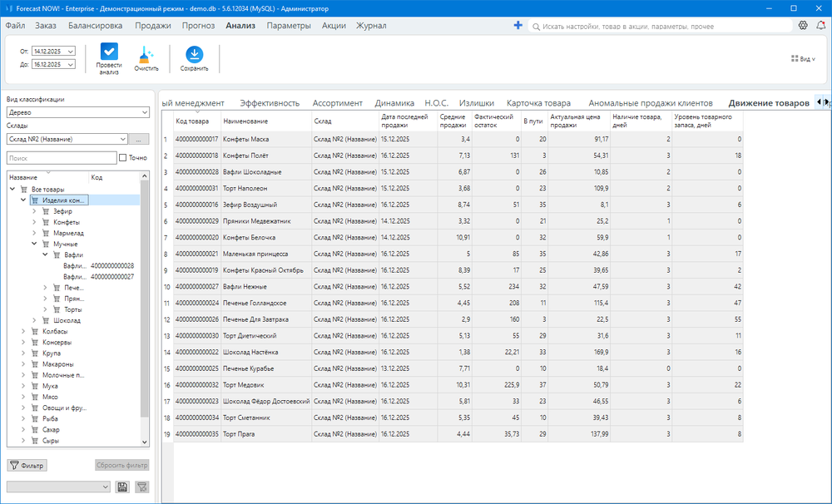Click the Средние продажи column header
Screen dimensions: 832x504
tap(453, 121)
